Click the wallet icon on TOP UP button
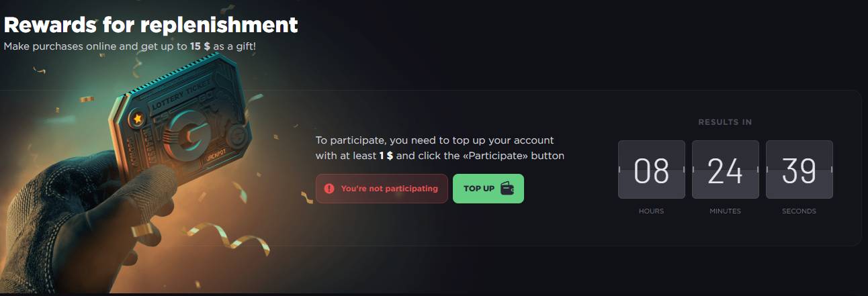 coord(507,189)
